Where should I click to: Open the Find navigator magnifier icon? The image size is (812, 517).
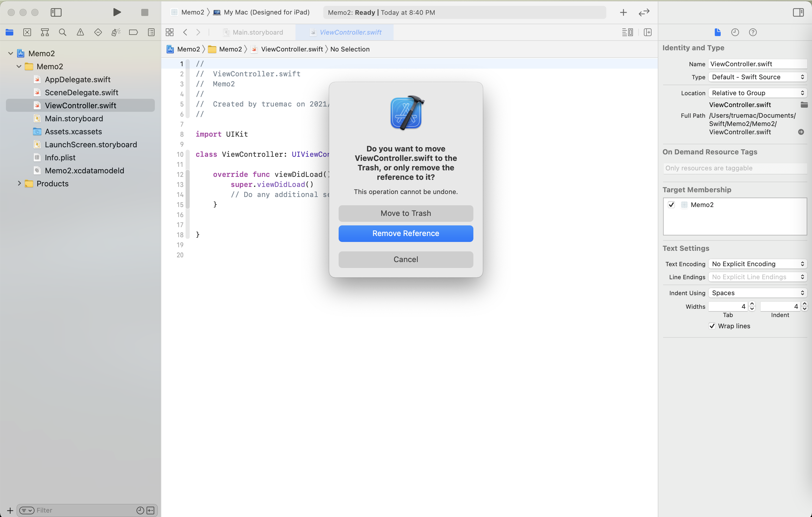[x=62, y=32]
